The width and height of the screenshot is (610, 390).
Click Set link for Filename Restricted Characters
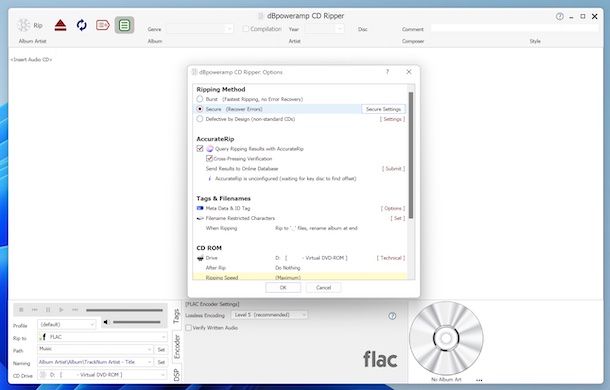click(x=398, y=218)
